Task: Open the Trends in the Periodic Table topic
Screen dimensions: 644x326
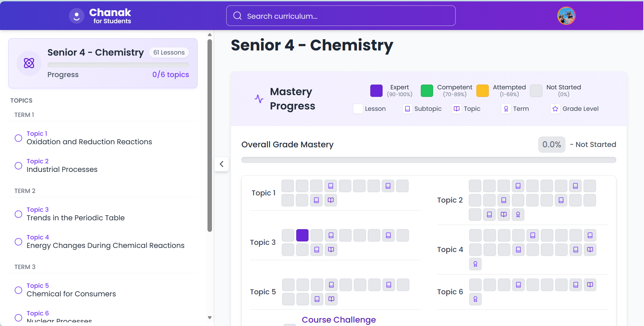Action: click(75, 218)
